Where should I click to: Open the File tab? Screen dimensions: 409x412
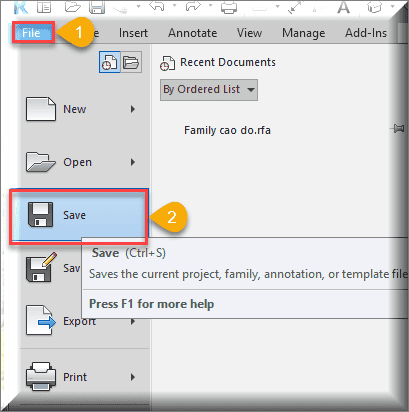coord(33,33)
